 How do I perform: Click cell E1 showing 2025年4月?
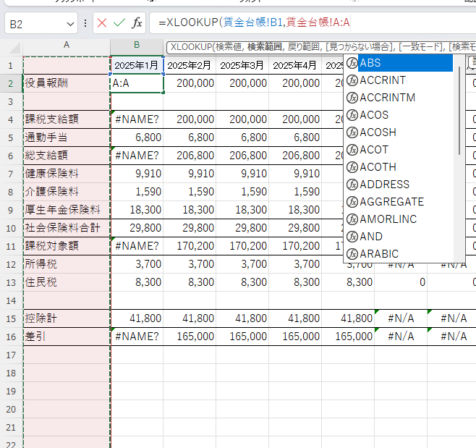tap(295, 65)
